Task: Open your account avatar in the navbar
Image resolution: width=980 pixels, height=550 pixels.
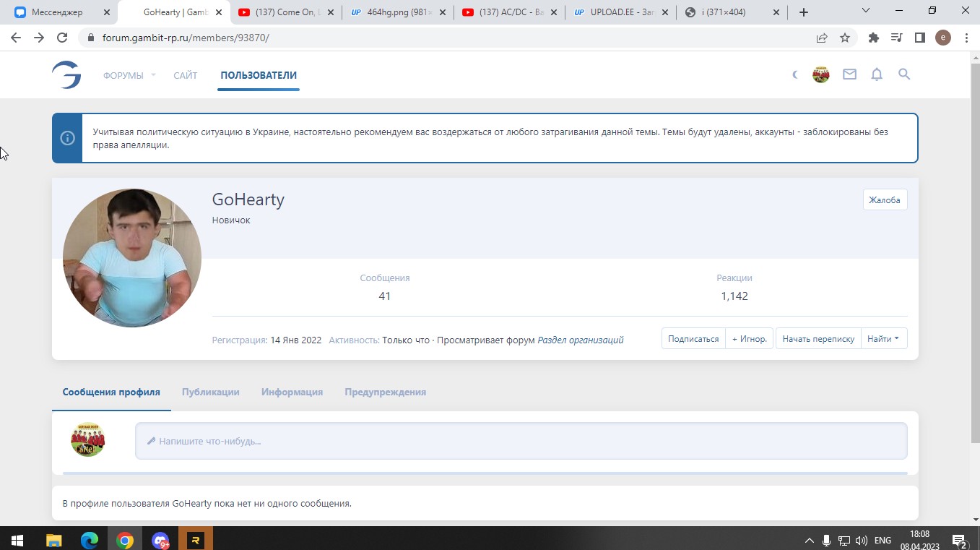Action: (821, 74)
